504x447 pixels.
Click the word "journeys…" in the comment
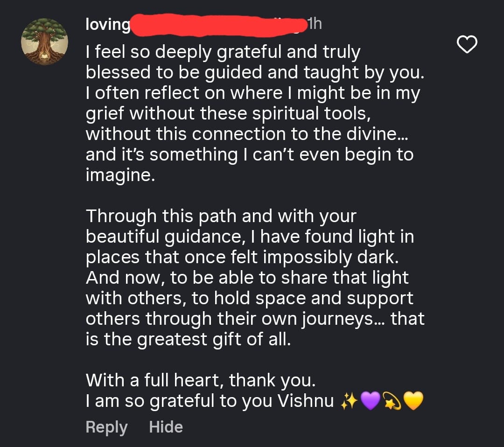pyautogui.click(x=346, y=319)
